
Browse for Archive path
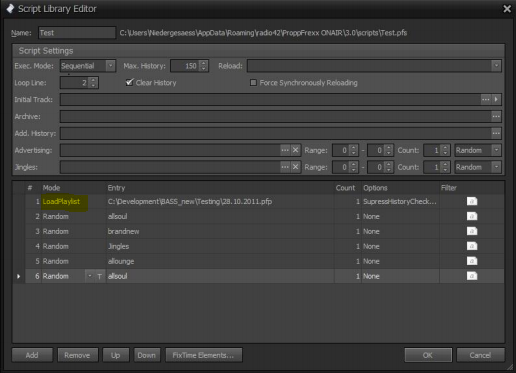[496, 116]
